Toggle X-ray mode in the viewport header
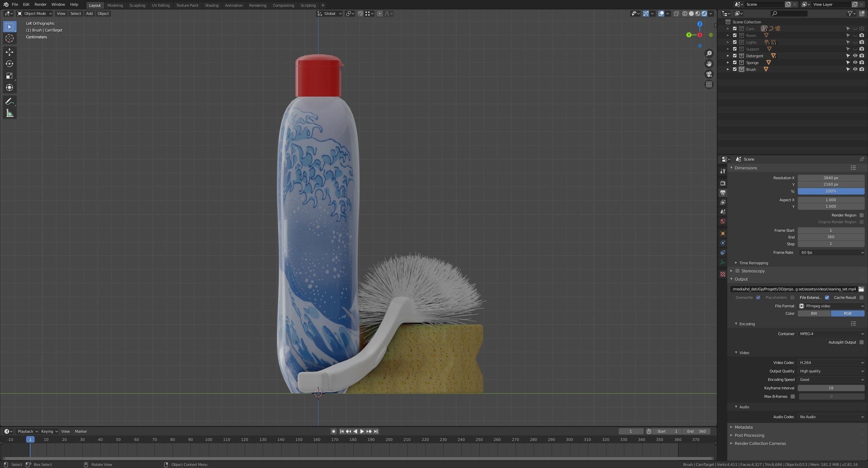Image resolution: width=868 pixels, height=468 pixels. [676, 14]
